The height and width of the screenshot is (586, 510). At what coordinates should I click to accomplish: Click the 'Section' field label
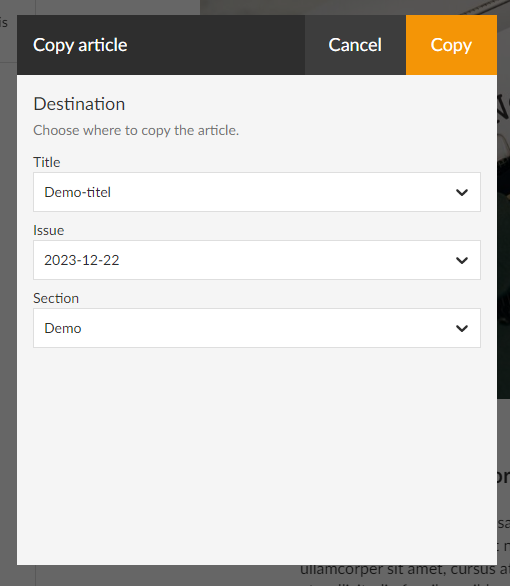(56, 298)
